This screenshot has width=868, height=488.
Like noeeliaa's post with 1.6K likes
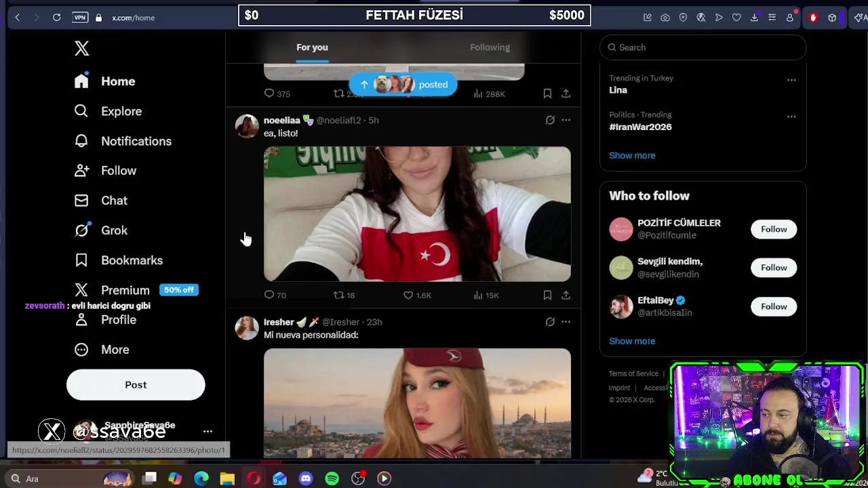click(x=417, y=295)
